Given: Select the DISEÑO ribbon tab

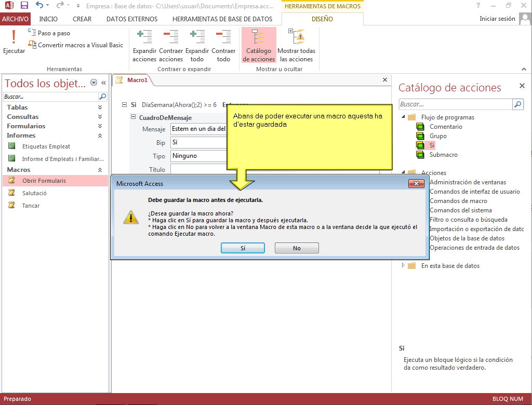Looking at the screenshot, I should (322, 19).
